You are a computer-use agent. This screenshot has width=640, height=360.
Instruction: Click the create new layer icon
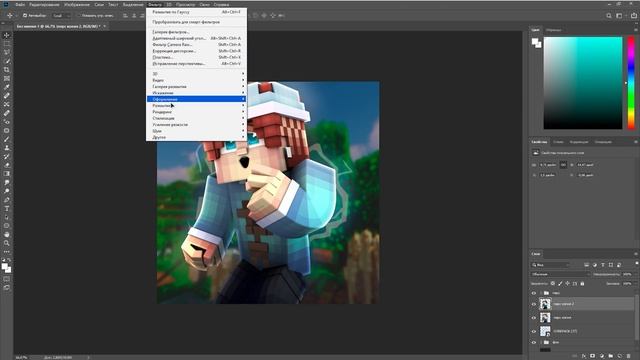click(620, 356)
